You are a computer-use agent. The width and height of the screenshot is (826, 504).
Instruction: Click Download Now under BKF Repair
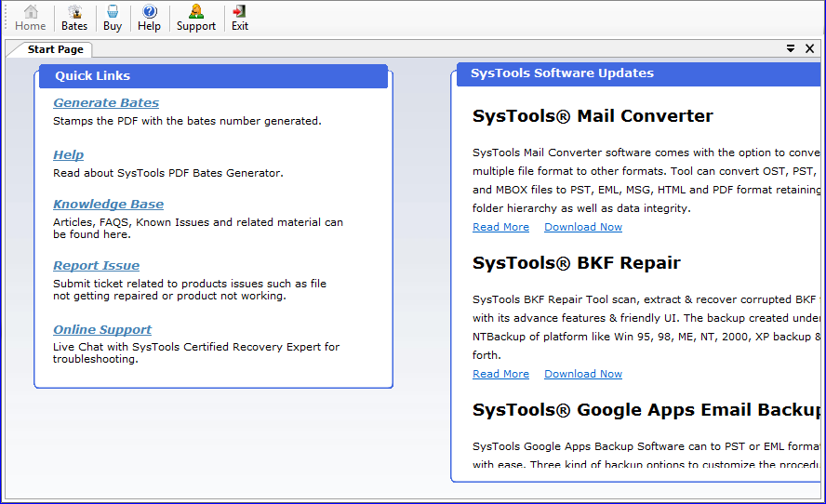click(x=583, y=374)
